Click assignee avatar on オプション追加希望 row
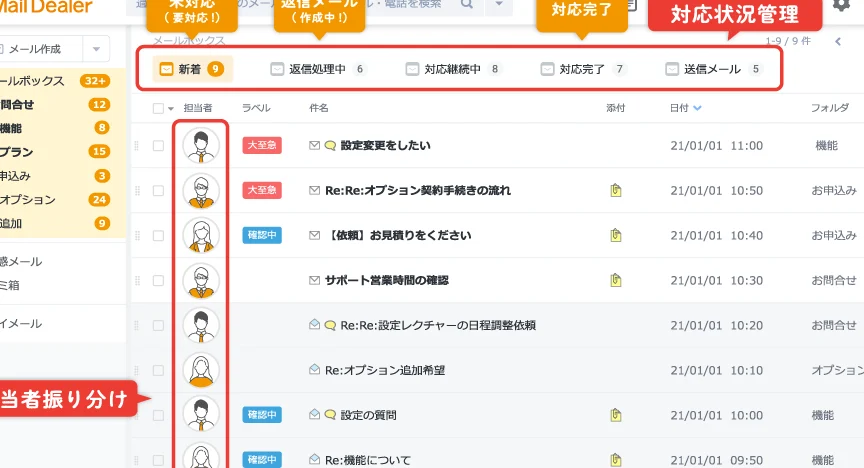 click(201, 370)
